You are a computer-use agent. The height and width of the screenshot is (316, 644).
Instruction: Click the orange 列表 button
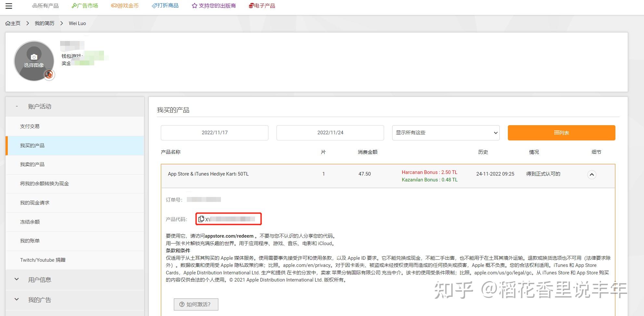(x=561, y=133)
